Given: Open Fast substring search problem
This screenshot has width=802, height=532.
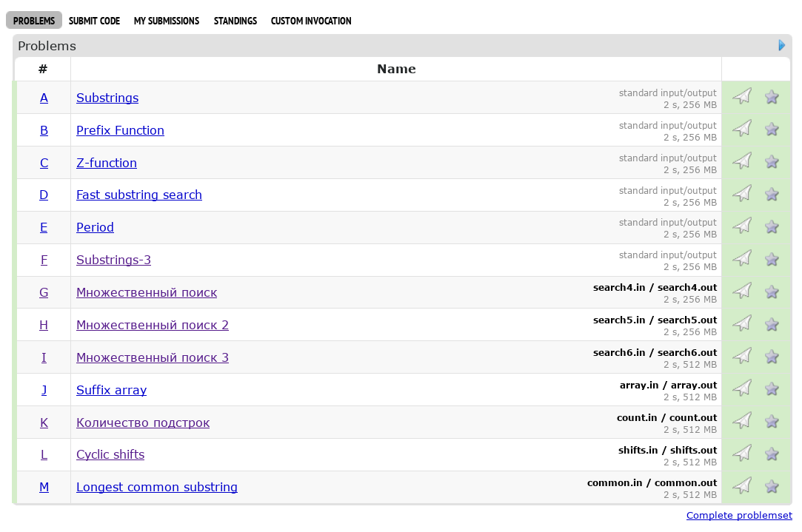Looking at the screenshot, I should (139, 195).
